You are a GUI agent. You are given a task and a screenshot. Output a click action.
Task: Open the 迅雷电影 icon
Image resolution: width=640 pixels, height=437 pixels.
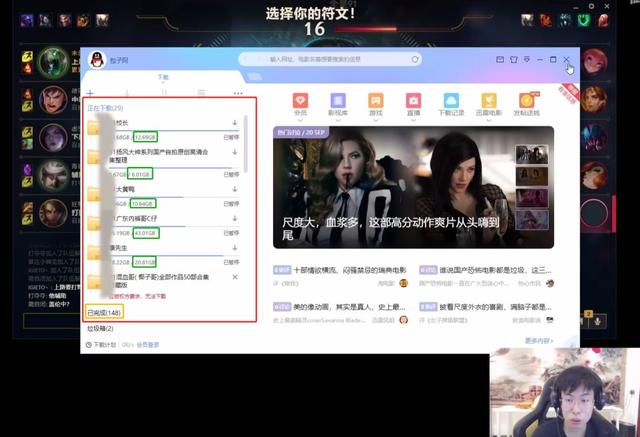pos(489,100)
